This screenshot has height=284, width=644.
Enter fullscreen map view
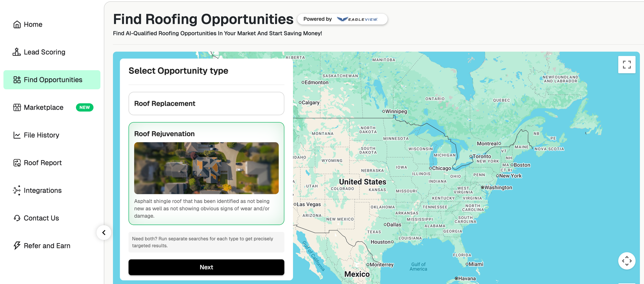[x=627, y=65]
